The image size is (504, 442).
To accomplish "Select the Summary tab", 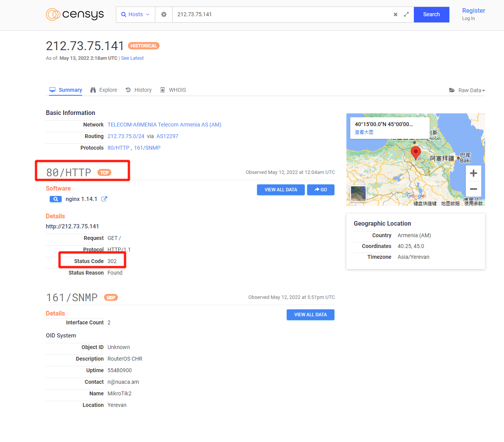I will click(x=66, y=90).
